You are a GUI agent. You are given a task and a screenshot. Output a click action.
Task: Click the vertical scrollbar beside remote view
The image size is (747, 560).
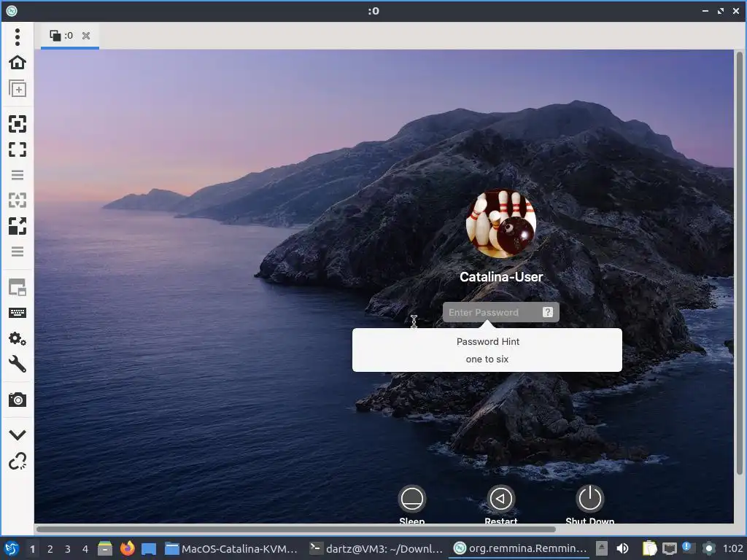pos(740,262)
